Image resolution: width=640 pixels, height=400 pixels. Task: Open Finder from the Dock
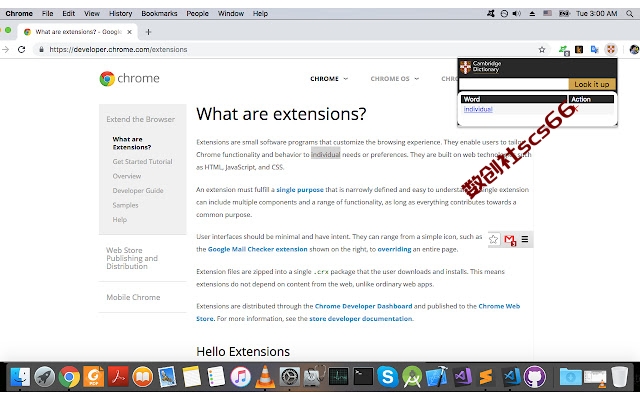point(20,376)
